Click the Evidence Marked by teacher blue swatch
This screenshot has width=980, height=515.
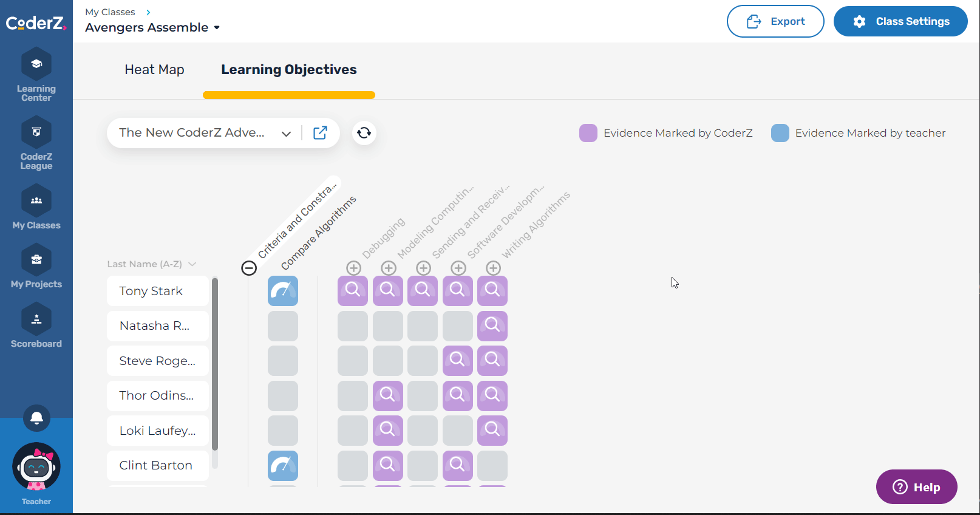780,133
